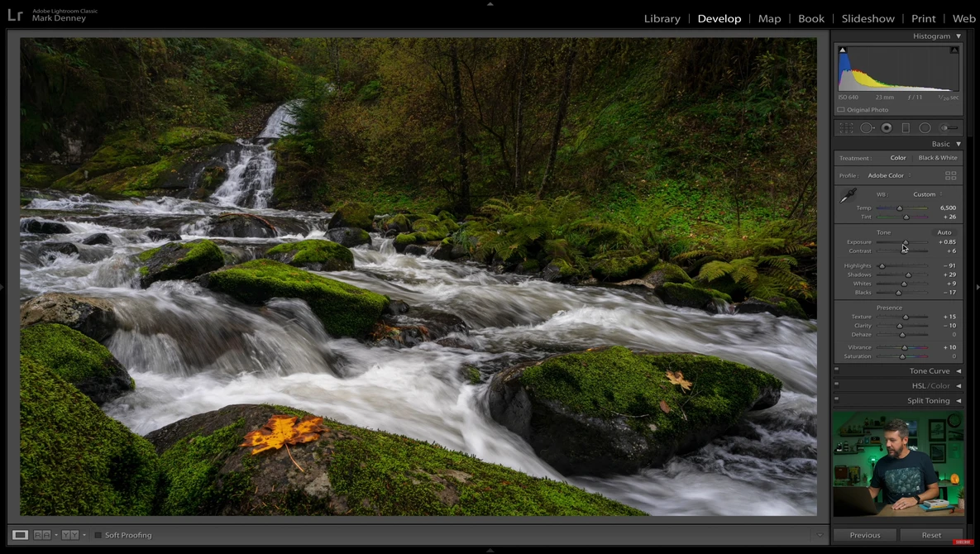This screenshot has width=980, height=554.
Task: Click the Lightroom Lr logo
Action: click(x=15, y=15)
